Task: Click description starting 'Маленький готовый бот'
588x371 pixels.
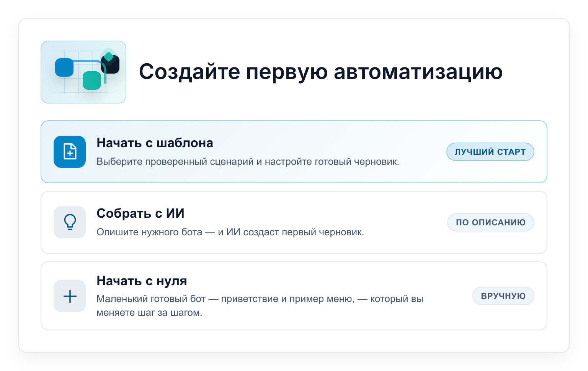Action: 260,306
